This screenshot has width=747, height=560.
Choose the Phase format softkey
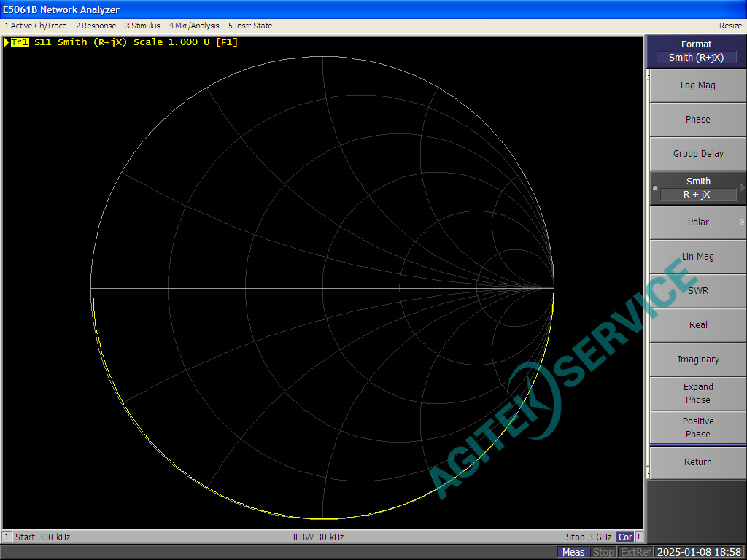click(697, 120)
